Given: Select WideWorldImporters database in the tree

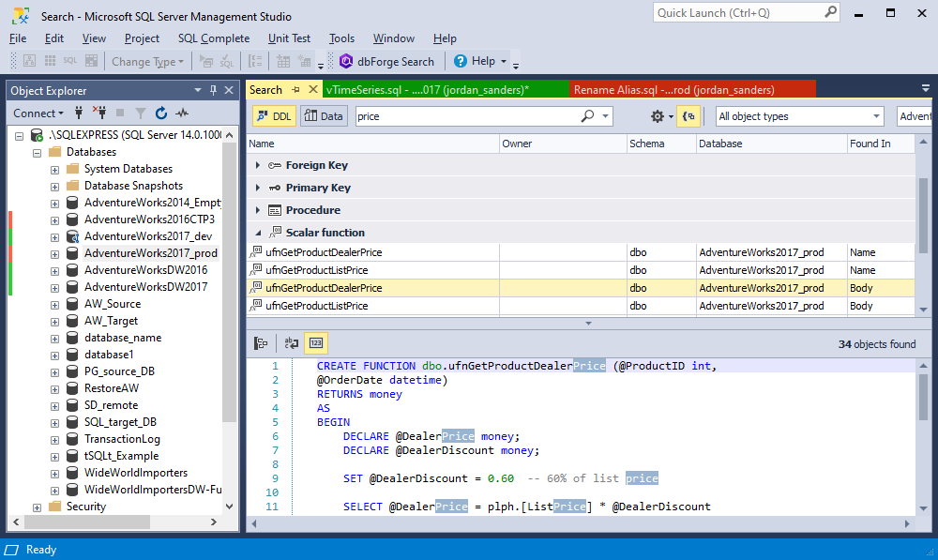Looking at the screenshot, I should (135, 473).
